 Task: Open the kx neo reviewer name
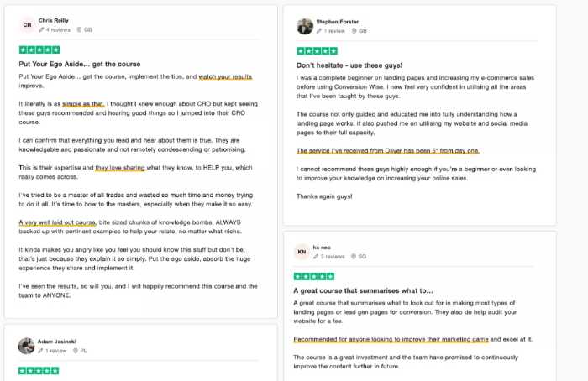click(x=322, y=248)
